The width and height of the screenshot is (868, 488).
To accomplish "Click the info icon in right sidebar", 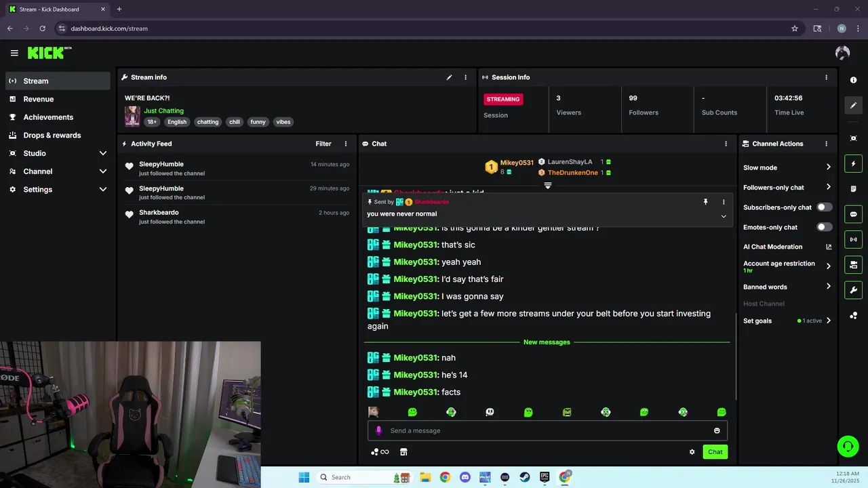I will (x=853, y=80).
